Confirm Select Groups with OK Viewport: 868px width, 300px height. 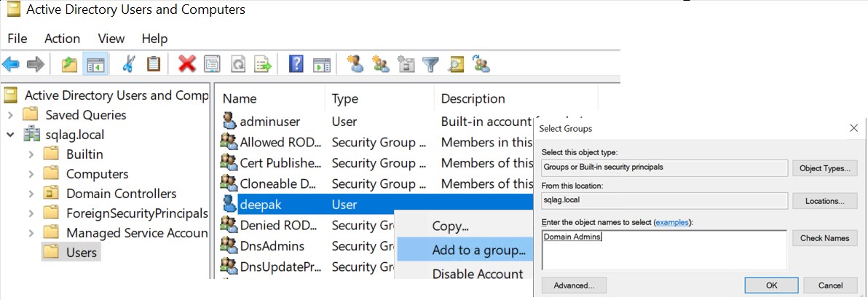pyautogui.click(x=772, y=285)
